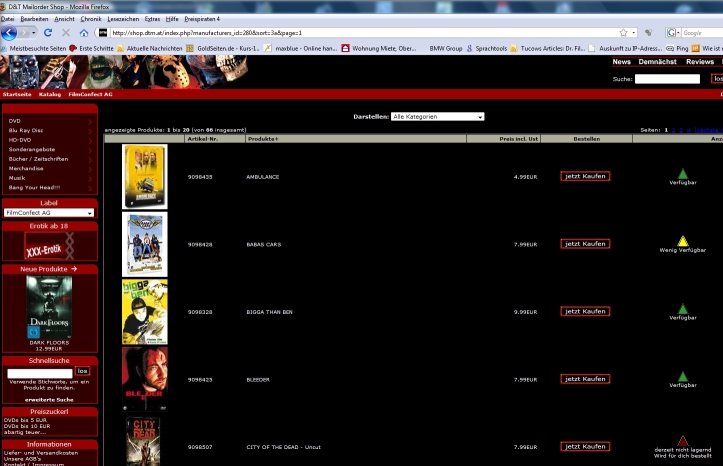
Task: Open the search engine chooser dropdown
Action: point(678,33)
